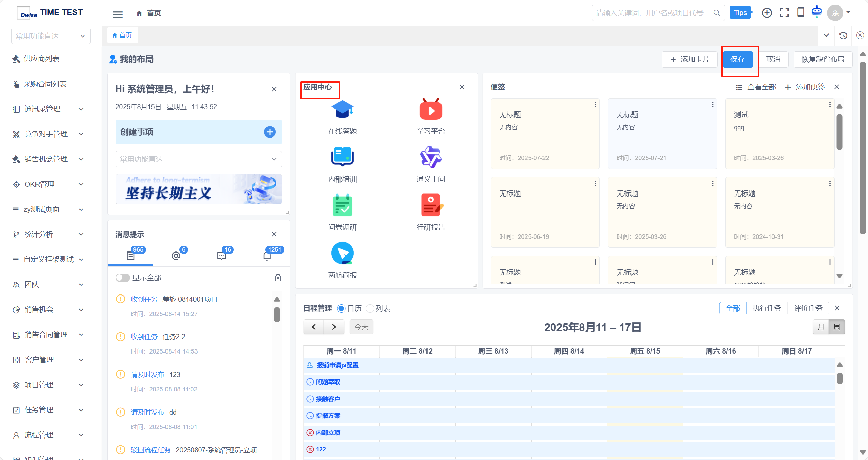Toggle the 显示全部 switch
The height and width of the screenshot is (460, 868).
point(122,278)
